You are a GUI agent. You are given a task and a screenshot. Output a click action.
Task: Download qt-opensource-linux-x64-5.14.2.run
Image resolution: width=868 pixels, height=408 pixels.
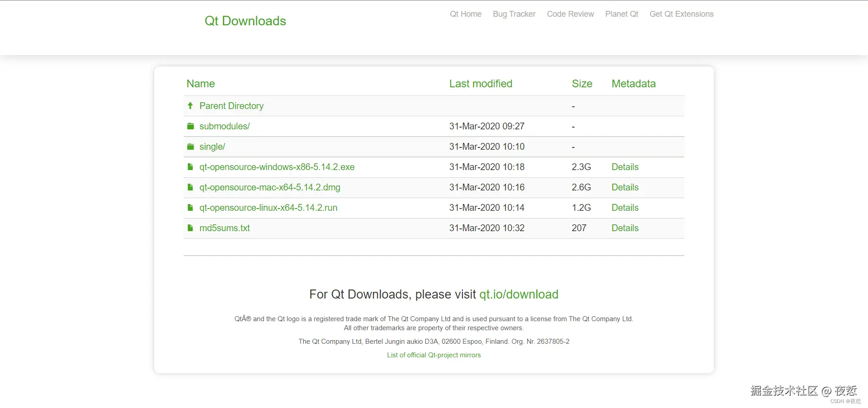click(x=269, y=208)
